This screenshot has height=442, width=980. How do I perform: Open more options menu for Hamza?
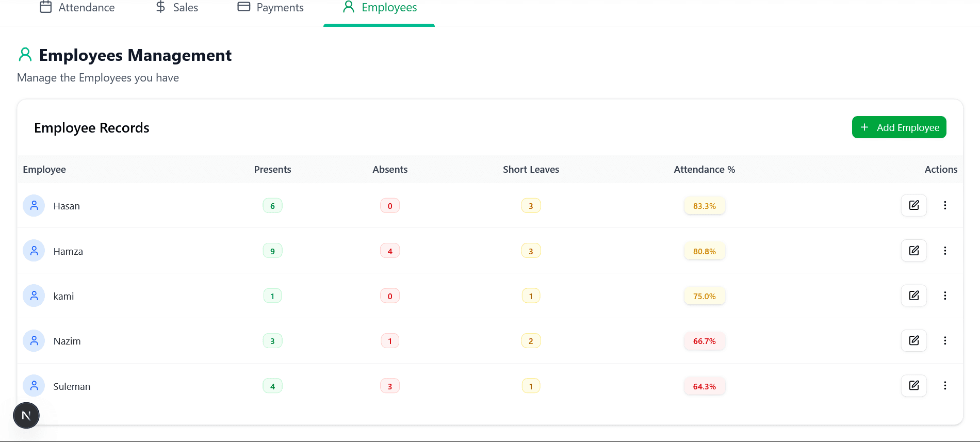click(x=945, y=251)
